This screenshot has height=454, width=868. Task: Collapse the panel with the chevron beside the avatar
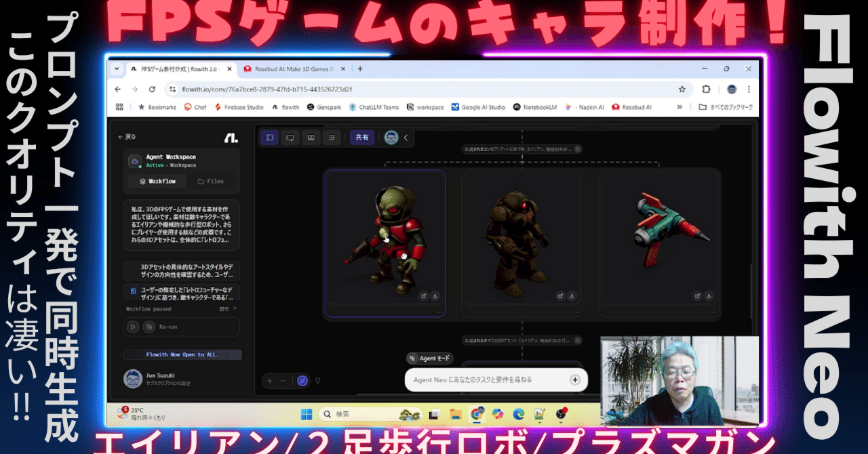[405, 138]
